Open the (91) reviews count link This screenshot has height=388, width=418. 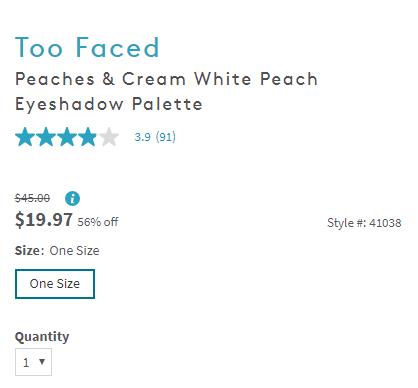tap(166, 137)
